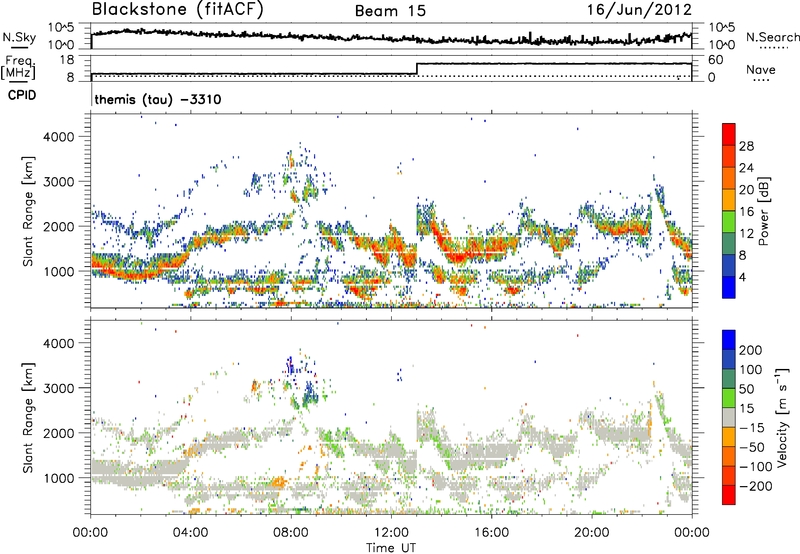The image size is (800, 554).
Task: Click the blue velocity scatter near 08:00 at 3500 km
Action: click(290, 365)
